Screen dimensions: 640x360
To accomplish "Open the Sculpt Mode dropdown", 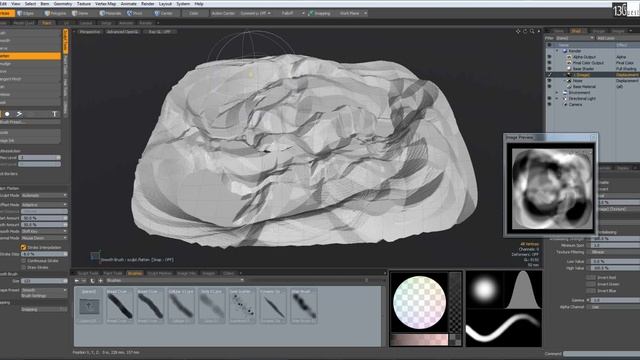I will (x=44, y=196).
